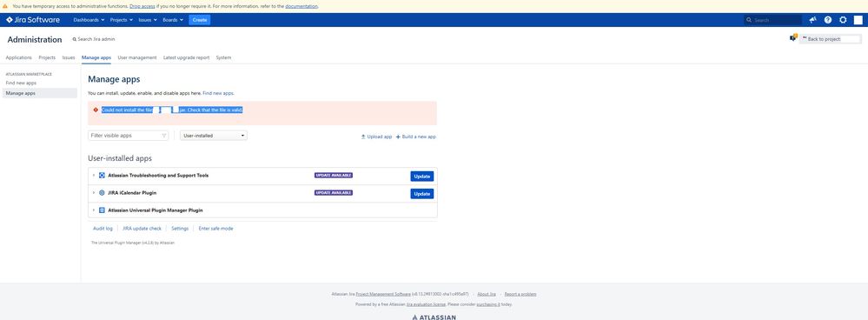
Task: Open the feedback megaphone icon
Action: point(812,20)
